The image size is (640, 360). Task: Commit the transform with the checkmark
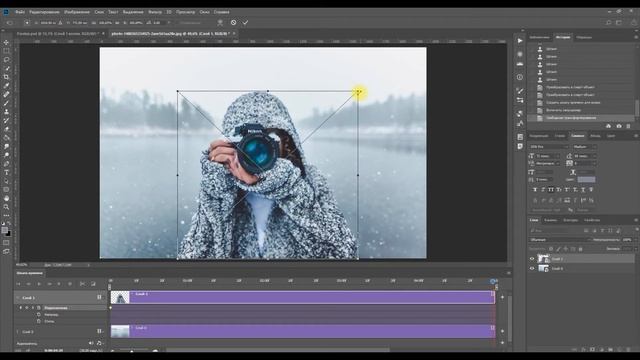coord(245,22)
